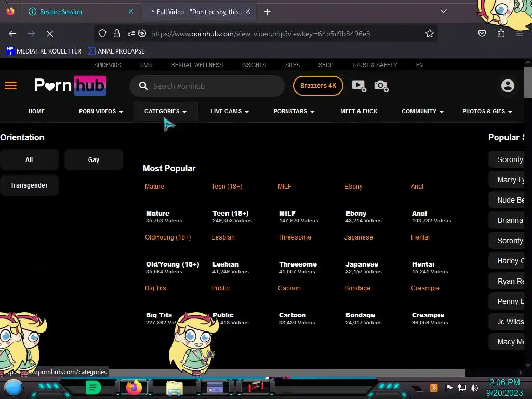Open the SHOP top link

tap(326, 65)
